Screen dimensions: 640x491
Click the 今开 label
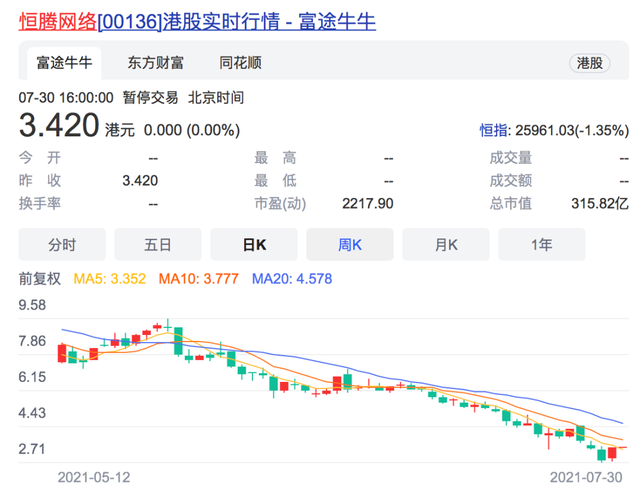(40, 158)
